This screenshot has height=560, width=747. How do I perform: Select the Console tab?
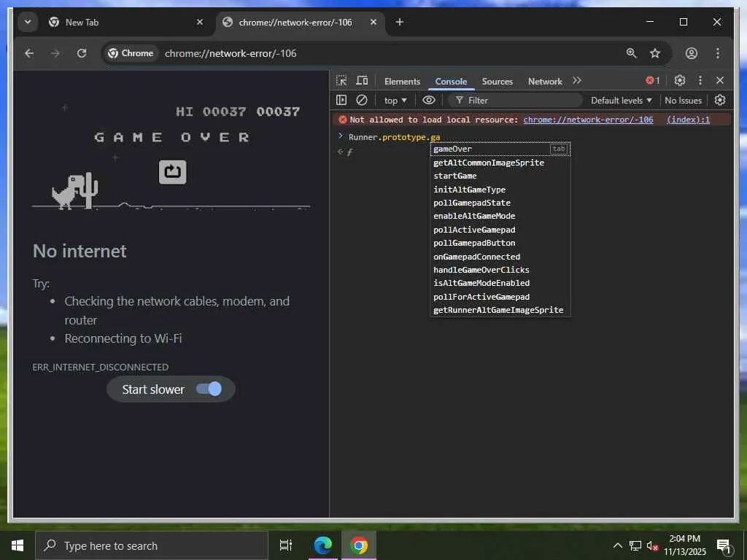coord(451,82)
